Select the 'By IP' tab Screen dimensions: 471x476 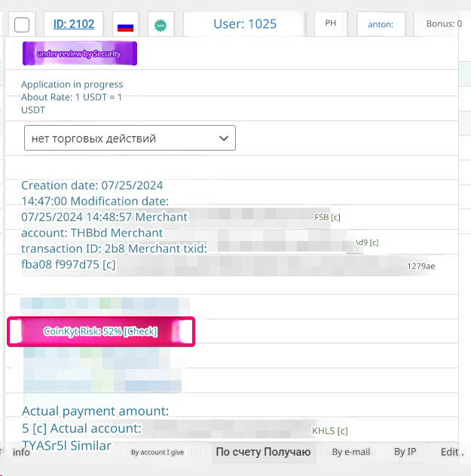405,452
